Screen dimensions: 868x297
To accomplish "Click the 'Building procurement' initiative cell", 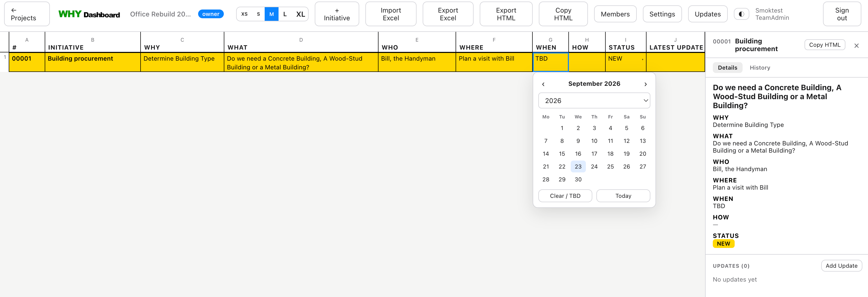I will tap(92, 62).
